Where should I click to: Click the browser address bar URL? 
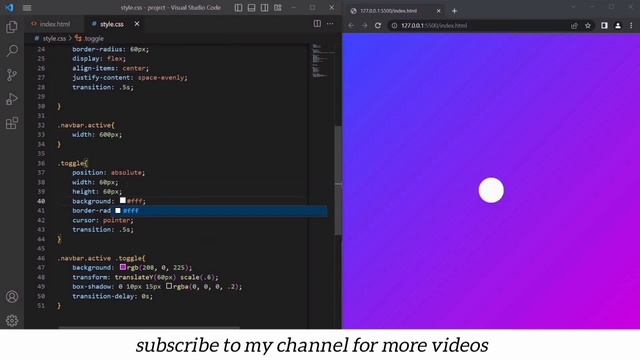[x=434, y=25]
